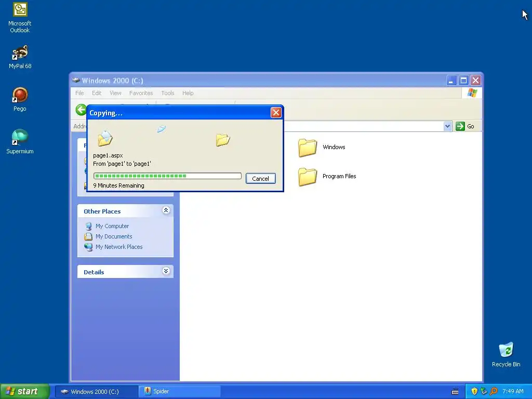Click the page1.aspx file name text
Image resolution: width=532 pixels, height=399 pixels.
coord(108,155)
